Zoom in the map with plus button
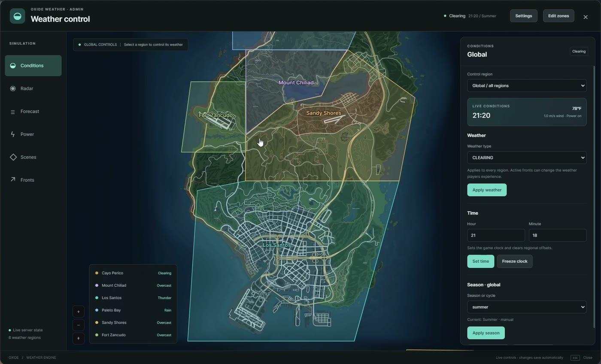This screenshot has width=601, height=364. 78,312
